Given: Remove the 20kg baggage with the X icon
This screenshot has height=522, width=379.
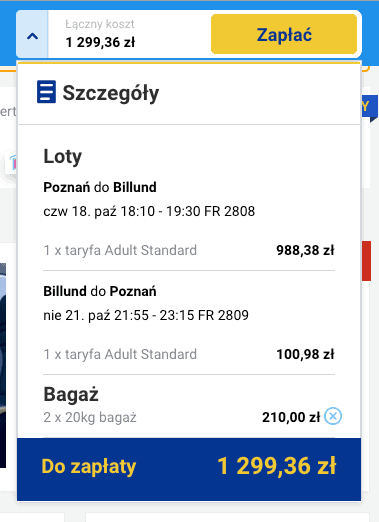Looking at the screenshot, I should point(333,416).
